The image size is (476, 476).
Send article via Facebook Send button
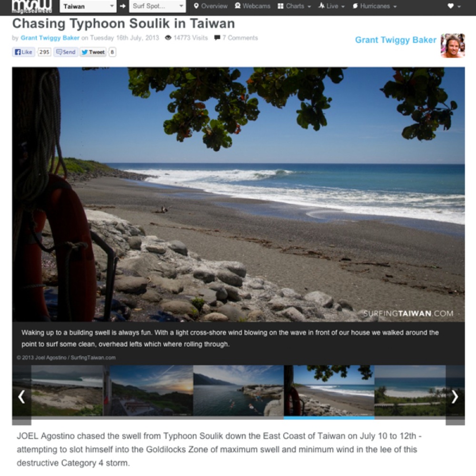tap(66, 52)
